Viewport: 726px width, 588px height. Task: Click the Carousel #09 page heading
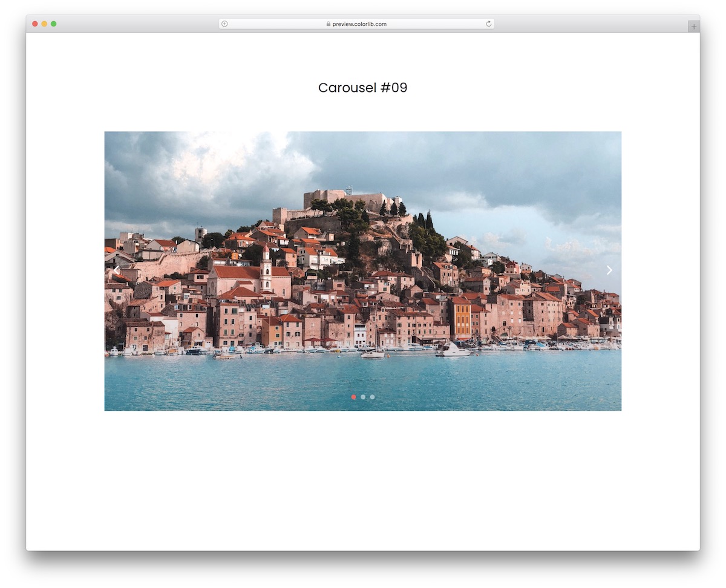362,88
